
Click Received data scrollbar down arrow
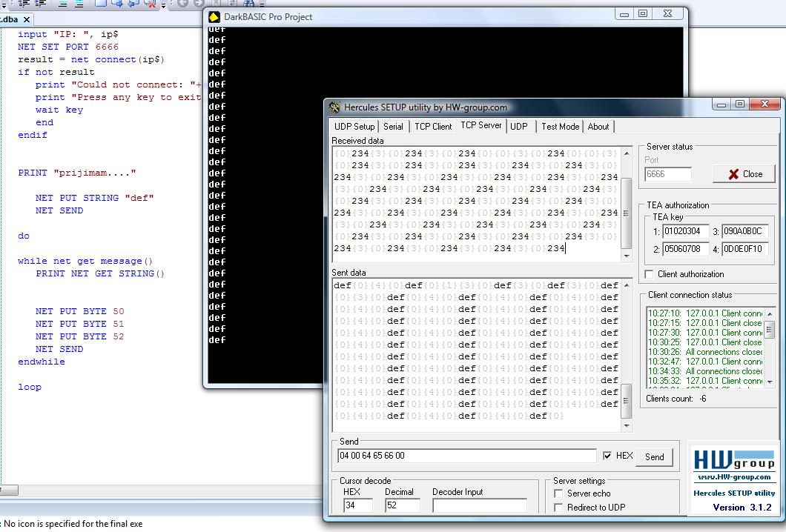[627, 256]
